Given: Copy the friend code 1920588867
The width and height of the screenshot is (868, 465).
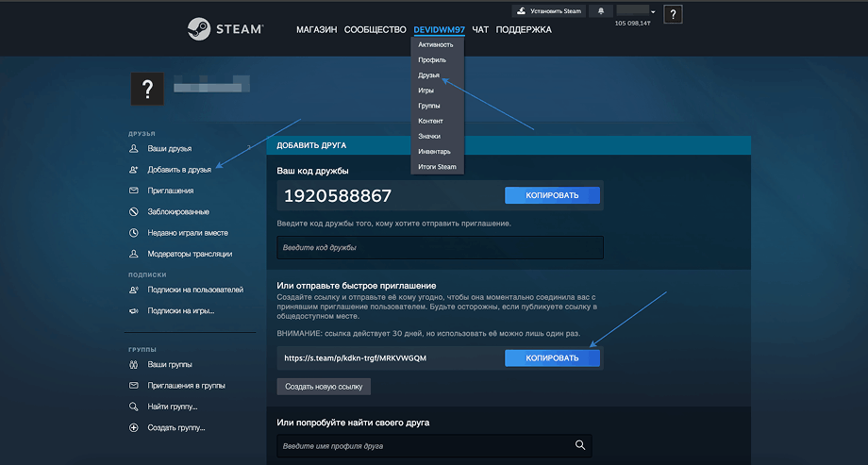Looking at the screenshot, I should tap(552, 195).
